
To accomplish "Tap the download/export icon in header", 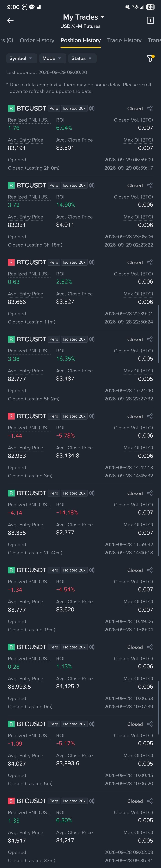I will click(x=151, y=21).
